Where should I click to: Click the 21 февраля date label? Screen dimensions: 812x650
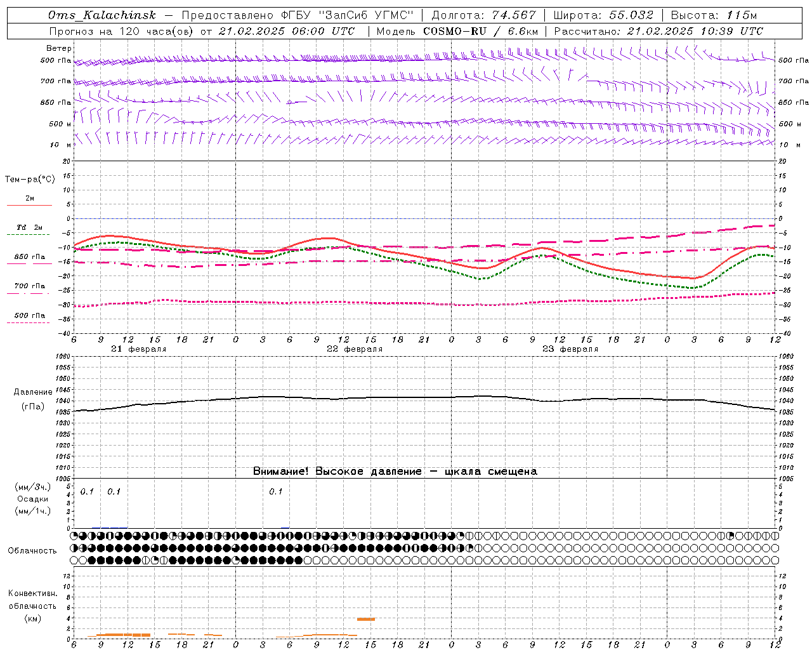(x=138, y=349)
